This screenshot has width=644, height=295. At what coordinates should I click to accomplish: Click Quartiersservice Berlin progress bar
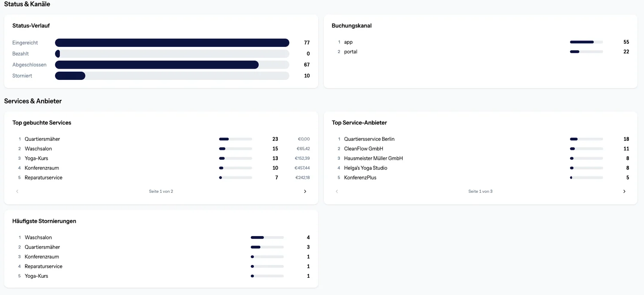coord(586,139)
